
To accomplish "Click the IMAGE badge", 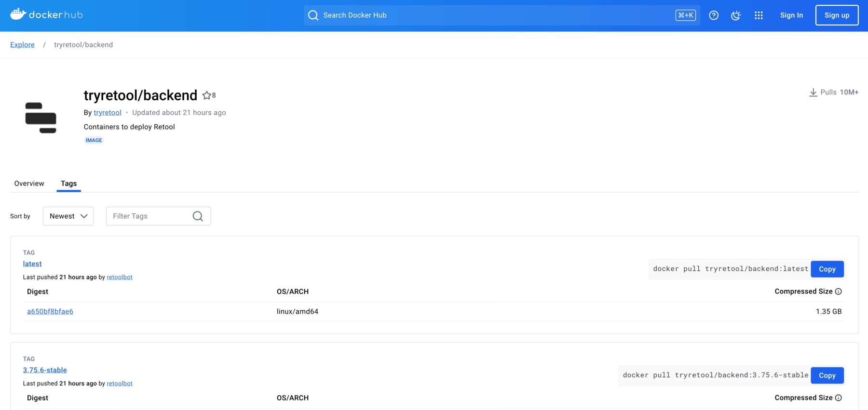I will (x=94, y=141).
